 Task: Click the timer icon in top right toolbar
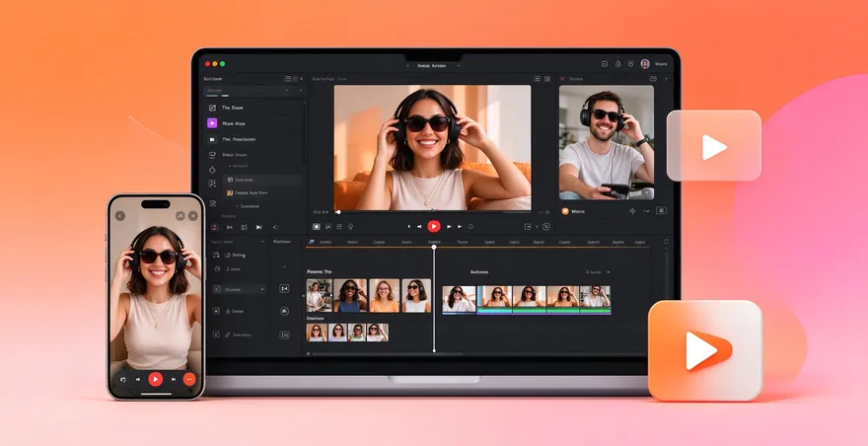(x=617, y=64)
